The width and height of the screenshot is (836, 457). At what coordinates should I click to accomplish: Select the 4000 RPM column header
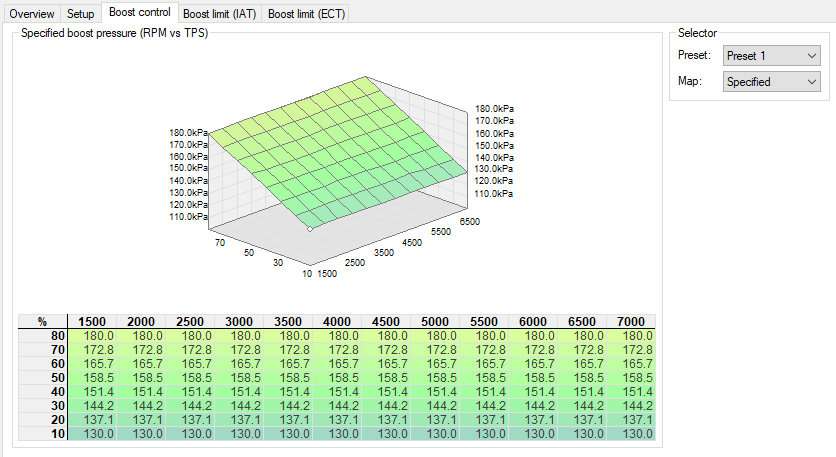click(x=337, y=322)
